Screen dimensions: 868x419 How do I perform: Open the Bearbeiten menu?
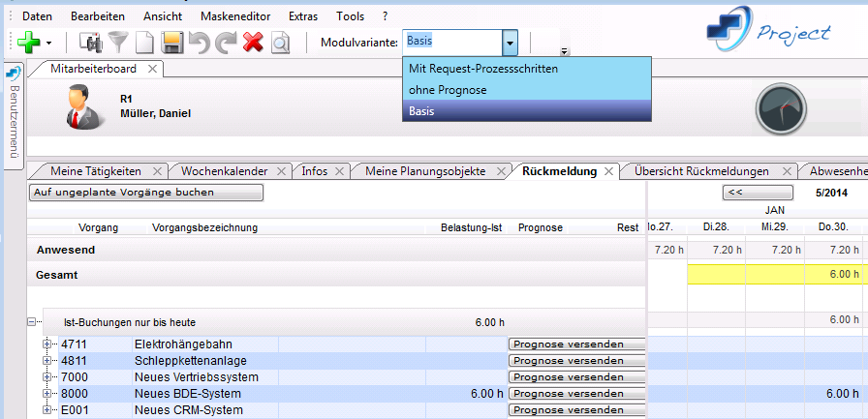[98, 16]
